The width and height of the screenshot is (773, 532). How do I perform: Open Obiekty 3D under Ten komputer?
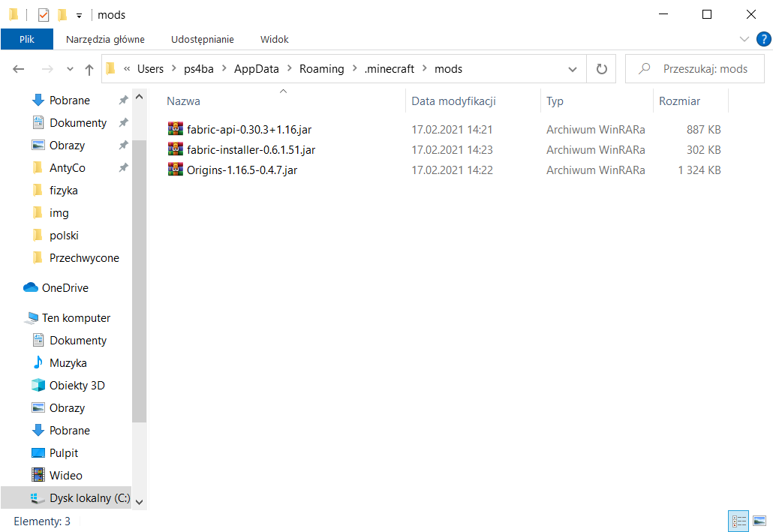tap(77, 386)
